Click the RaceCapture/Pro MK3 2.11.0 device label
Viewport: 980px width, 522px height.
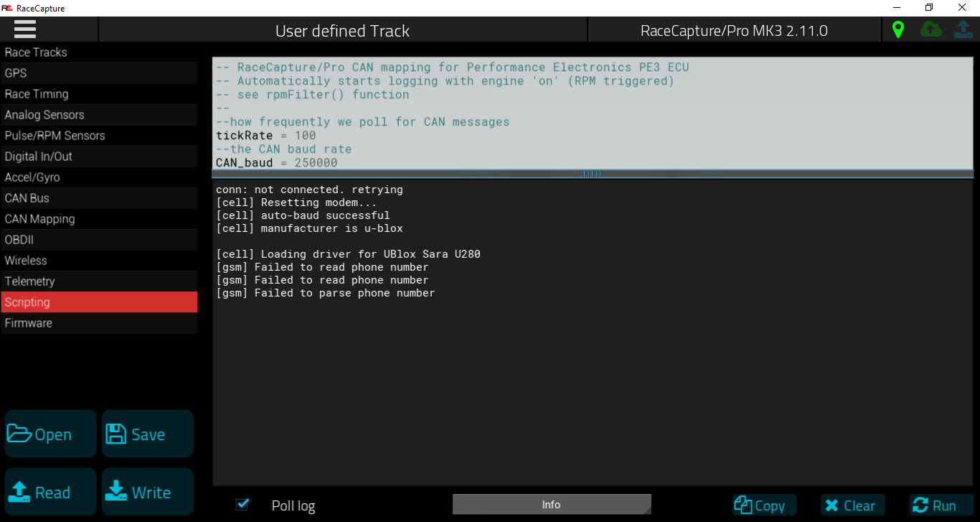click(734, 31)
